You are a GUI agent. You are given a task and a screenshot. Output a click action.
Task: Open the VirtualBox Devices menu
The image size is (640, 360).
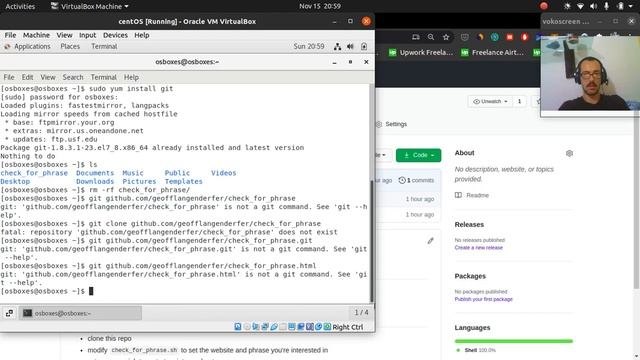(115, 35)
